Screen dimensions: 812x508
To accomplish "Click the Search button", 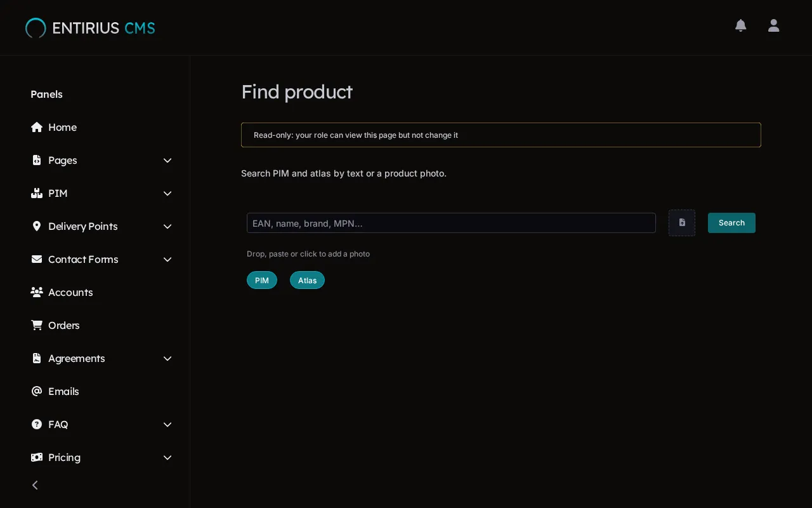I will (731, 223).
